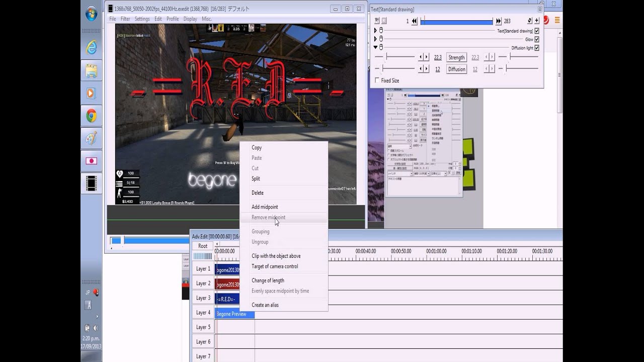644x362 pixels.
Task: Click the JP language bar indicator
Action: click(x=88, y=293)
